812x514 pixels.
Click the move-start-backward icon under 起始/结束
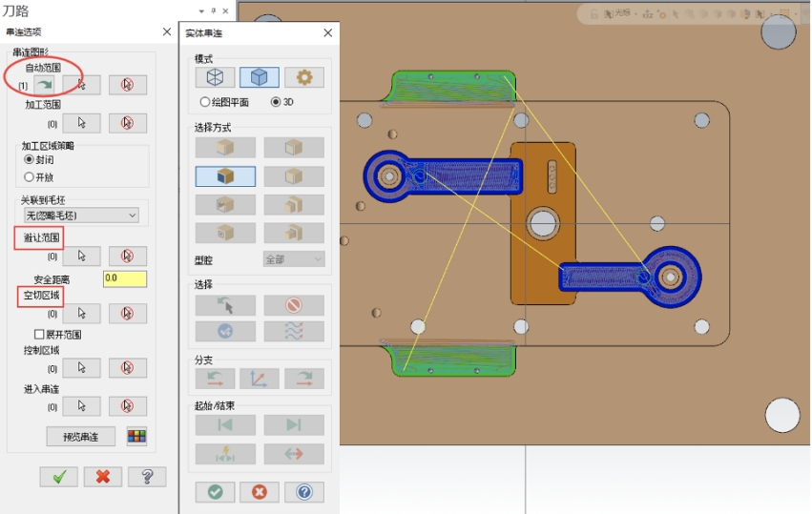tap(225, 425)
